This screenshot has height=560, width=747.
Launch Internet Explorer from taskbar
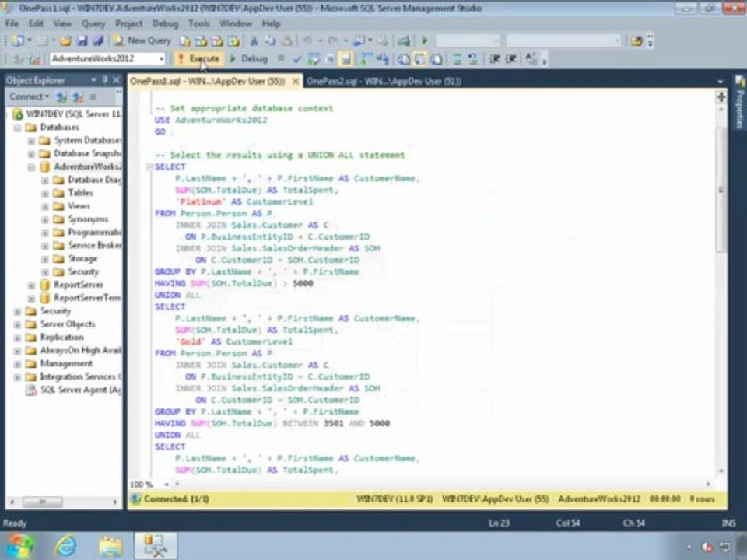click(65, 546)
